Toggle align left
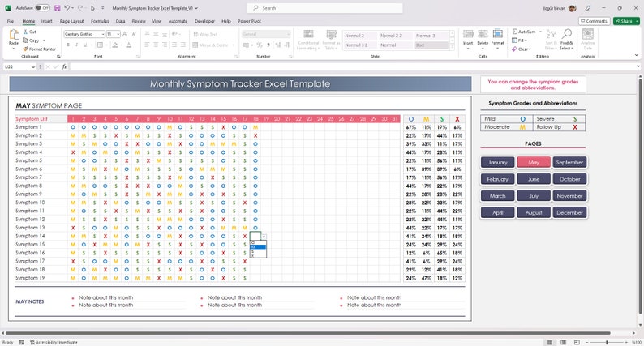 coord(147,45)
